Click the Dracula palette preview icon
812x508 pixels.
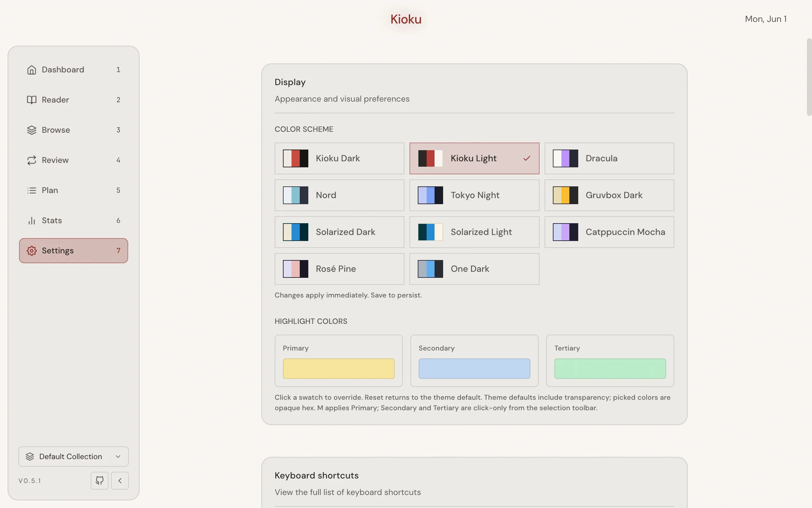pyautogui.click(x=565, y=158)
